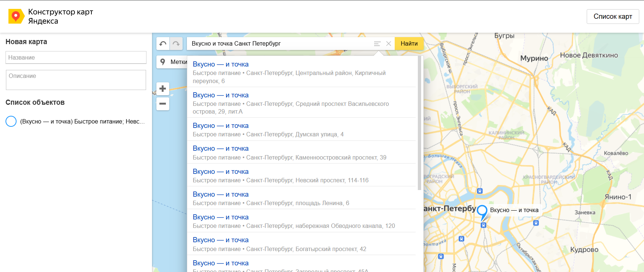Viewport: 644px width, 272px height.
Task: Open the result at Каменноостровский проспект, 39
Action: click(x=301, y=152)
